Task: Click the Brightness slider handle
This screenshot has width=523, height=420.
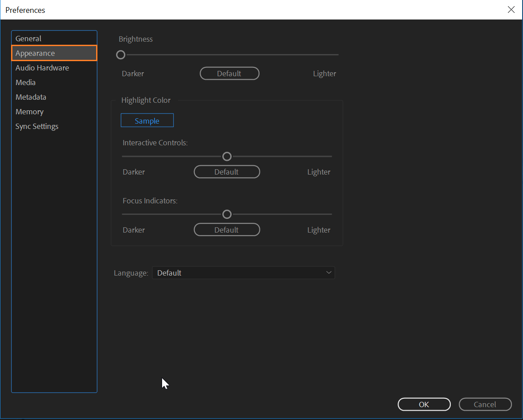Action: point(120,54)
